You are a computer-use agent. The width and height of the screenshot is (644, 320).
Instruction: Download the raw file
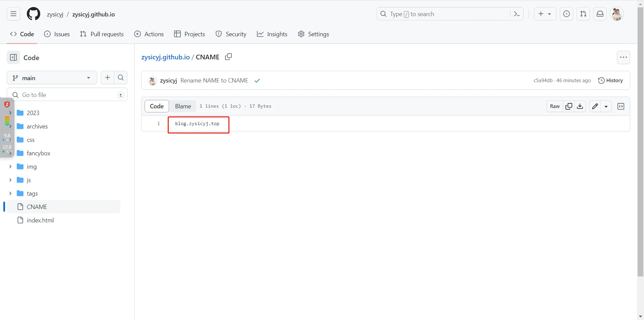point(580,106)
